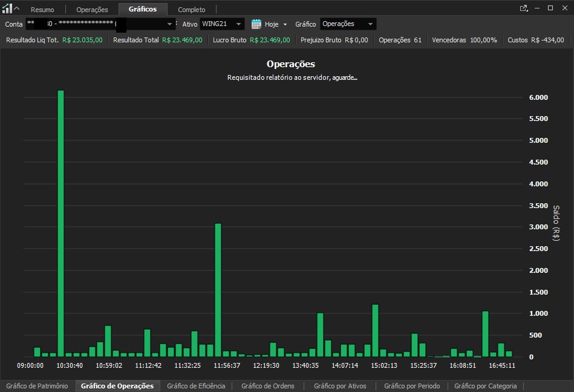Click the Custos value R$ -434,00
The image size is (574, 392).
click(x=547, y=40)
